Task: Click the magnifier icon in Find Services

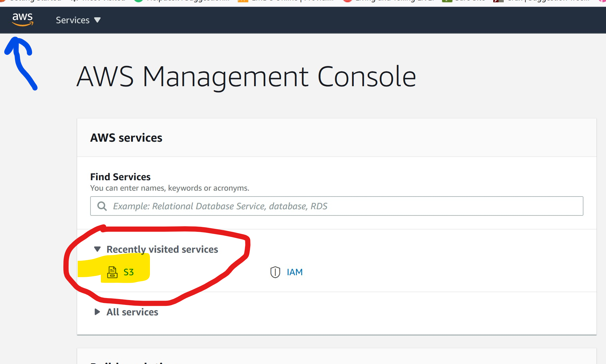Action: click(x=102, y=206)
